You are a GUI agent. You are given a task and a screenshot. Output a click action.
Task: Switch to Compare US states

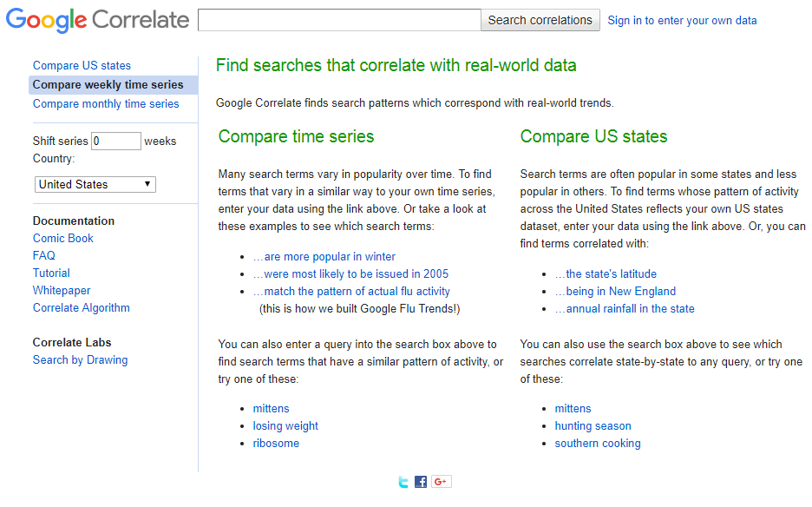(x=82, y=65)
